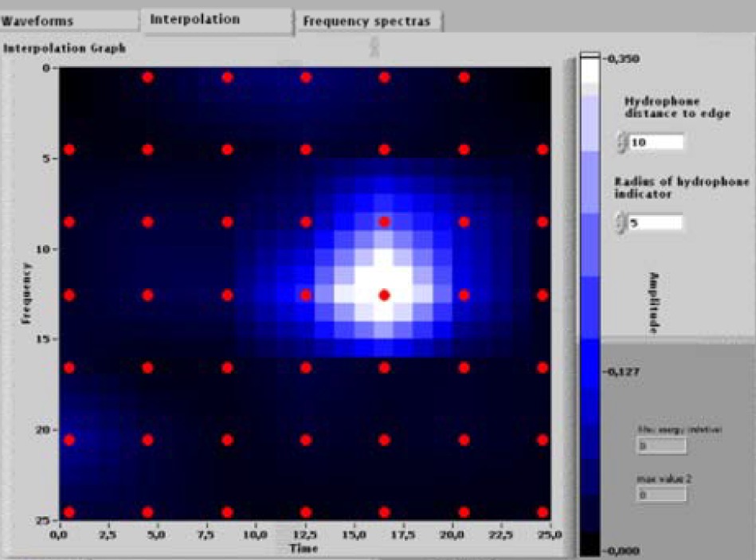Click the top-right hydrophone dot in the top row
The height and width of the screenshot is (560, 756).
464,77
